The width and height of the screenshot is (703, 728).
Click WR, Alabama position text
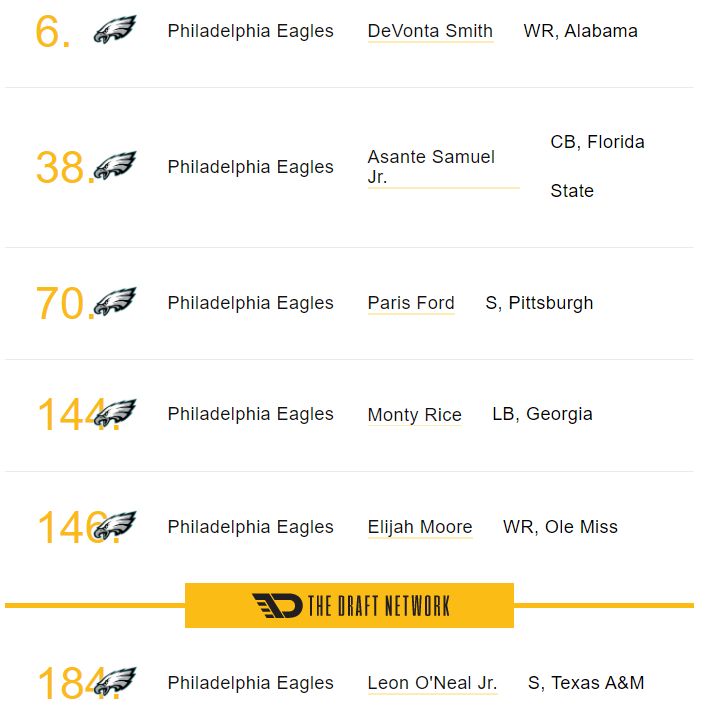(581, 31)
